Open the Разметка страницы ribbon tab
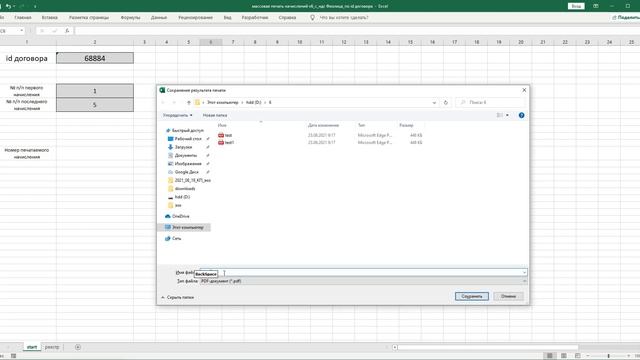Screen dimensions: 640x360 (89, 18)
